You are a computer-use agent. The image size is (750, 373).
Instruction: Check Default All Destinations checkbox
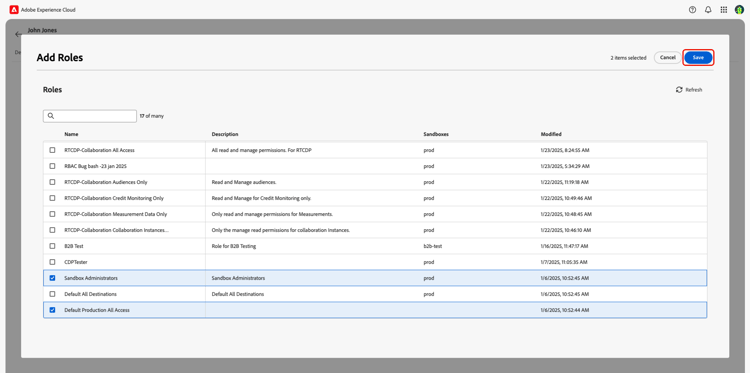[53, 294]
